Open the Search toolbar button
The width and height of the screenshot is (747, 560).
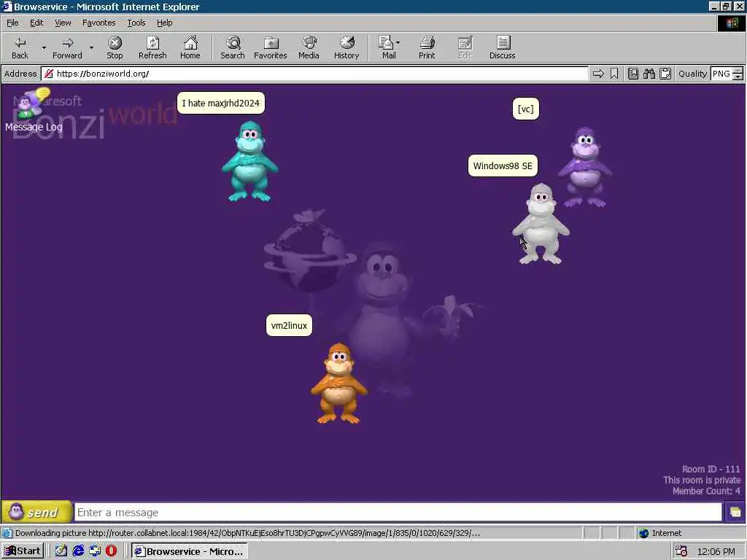(233, 47)
